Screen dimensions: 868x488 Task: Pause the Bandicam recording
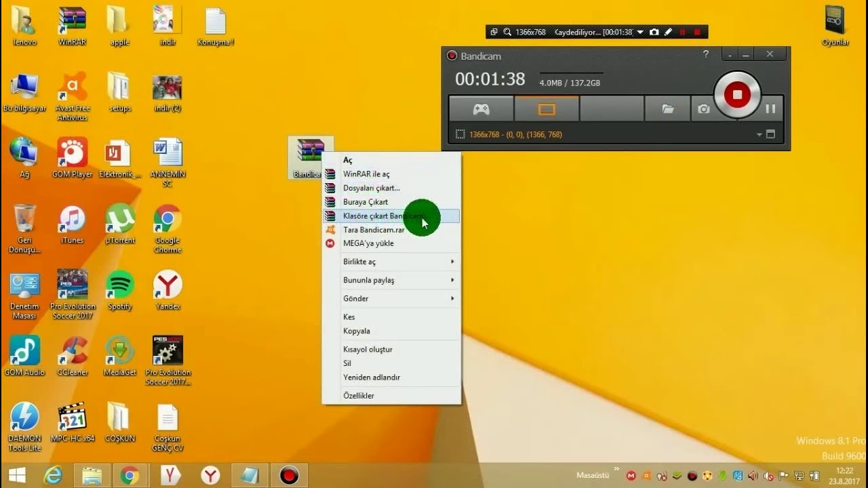tap(770, 108)
